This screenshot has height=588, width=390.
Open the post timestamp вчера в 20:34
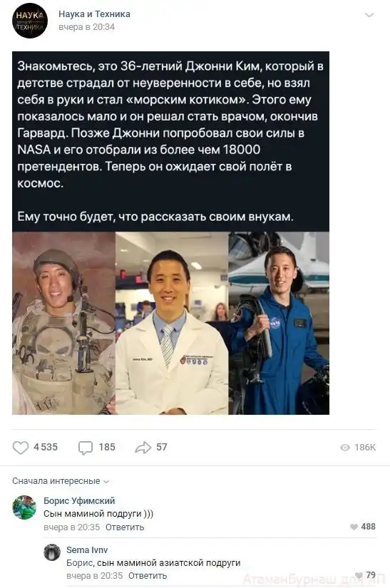[86, 27]
